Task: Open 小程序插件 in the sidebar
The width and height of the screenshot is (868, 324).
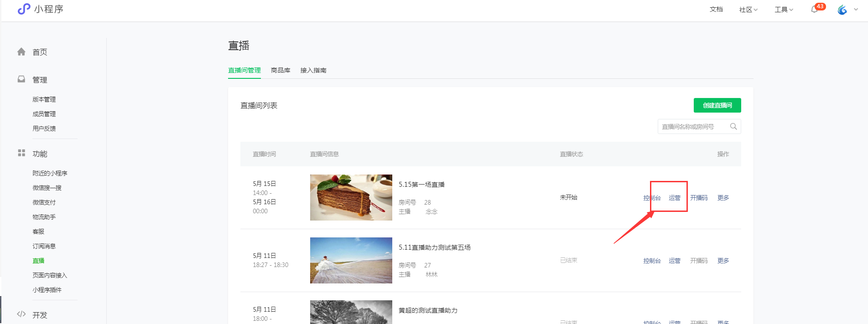Action: 47,290
